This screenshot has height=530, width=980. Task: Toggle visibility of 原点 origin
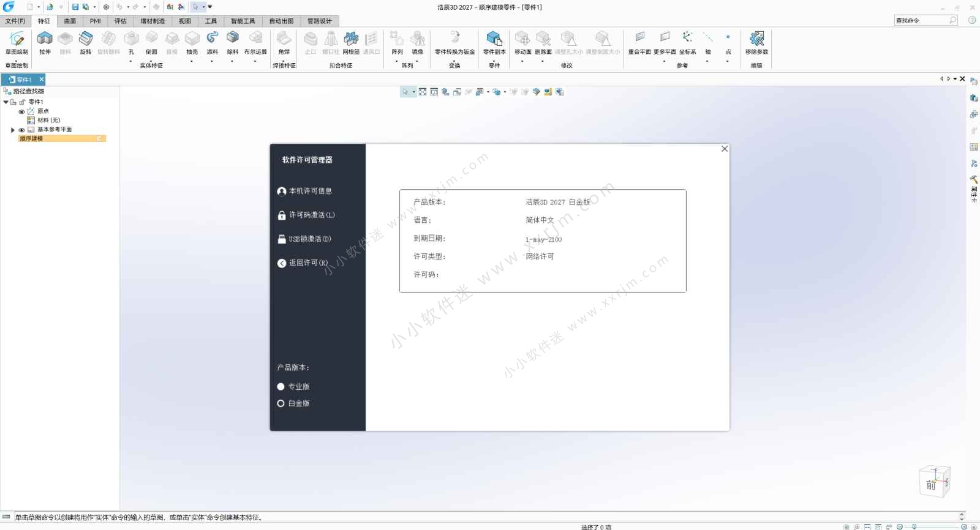(21, 111)
